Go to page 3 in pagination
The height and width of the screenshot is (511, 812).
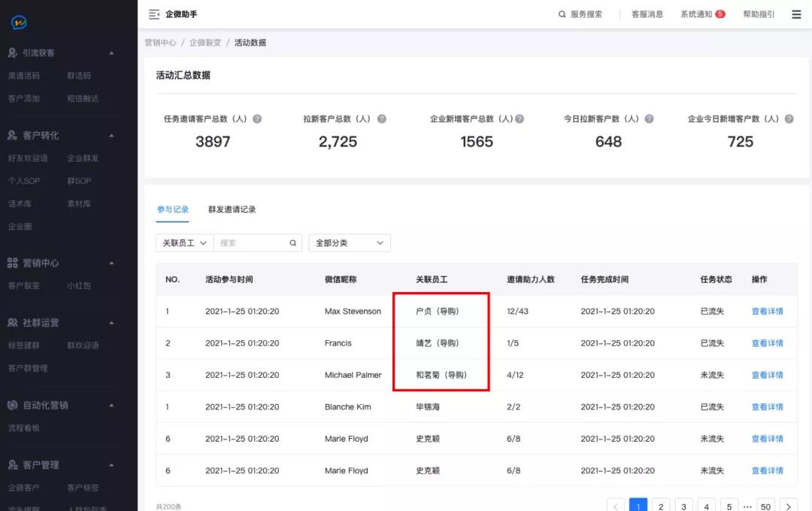pyautogui.click(x=683, y=506)
